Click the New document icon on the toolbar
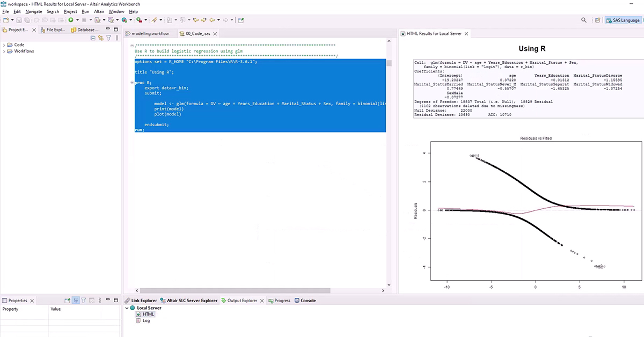This screenshot has height=337, width=644. 6,20
